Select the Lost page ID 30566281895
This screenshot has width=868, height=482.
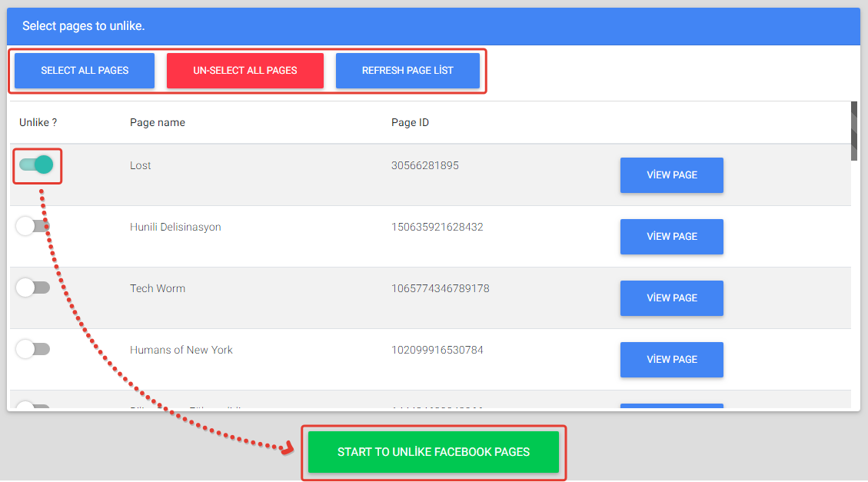click(x=424, y=166)
